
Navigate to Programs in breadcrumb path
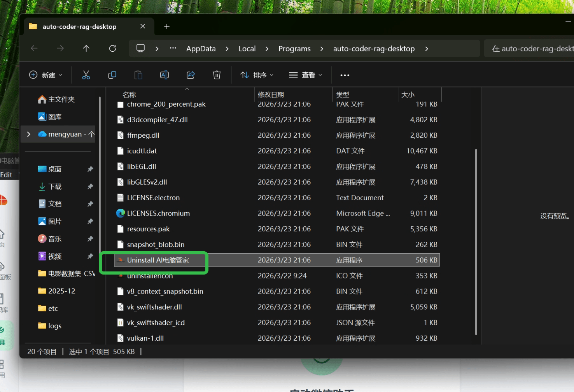pyautogui.click(x=294, y=49)
